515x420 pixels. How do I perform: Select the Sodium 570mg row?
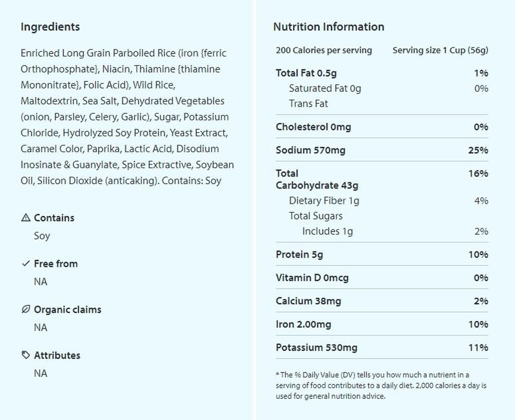382,150
